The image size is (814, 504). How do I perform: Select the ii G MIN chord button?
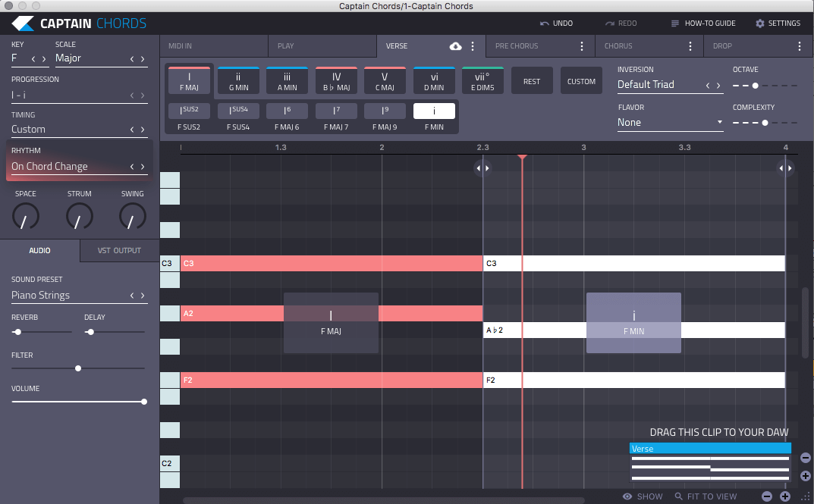[238, 81]
